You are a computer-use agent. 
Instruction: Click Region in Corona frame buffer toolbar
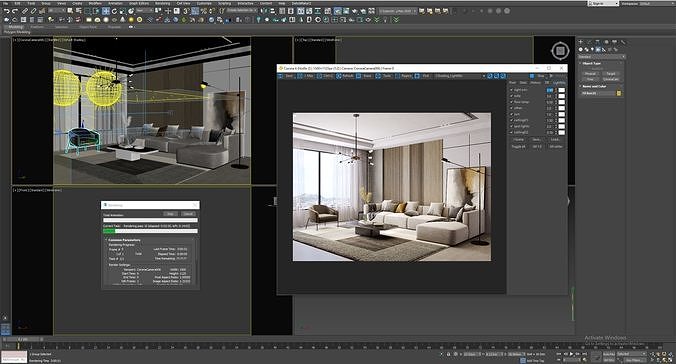click(403, 76)
